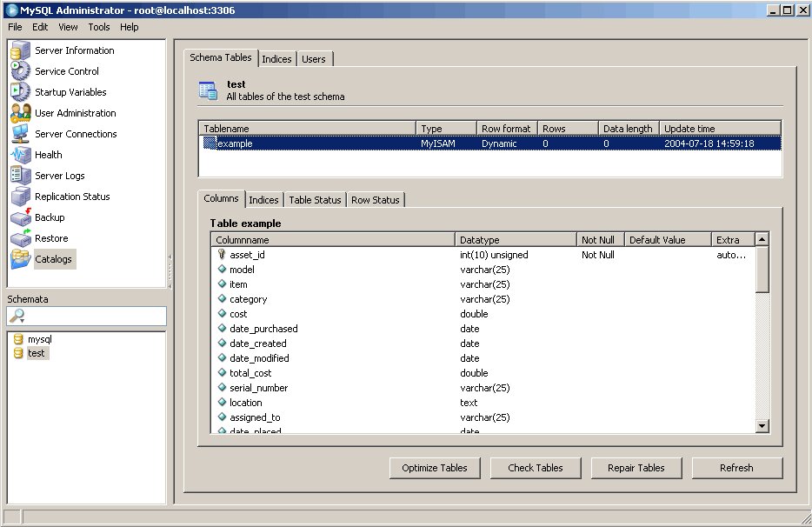Open the Edit menu

(x=40, y=27)
